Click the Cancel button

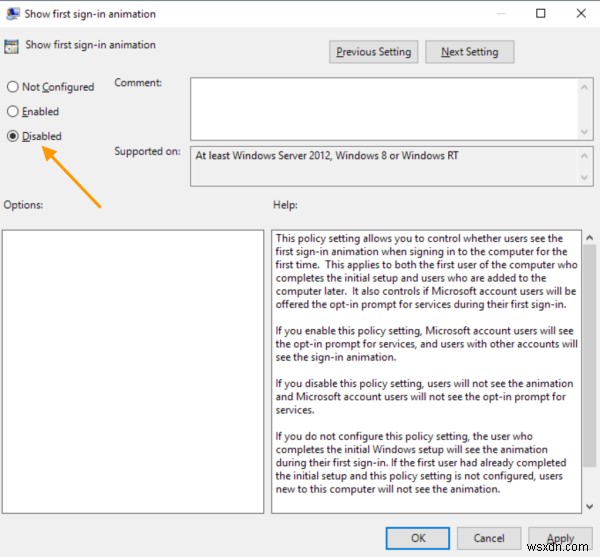[x=489, y=538]
